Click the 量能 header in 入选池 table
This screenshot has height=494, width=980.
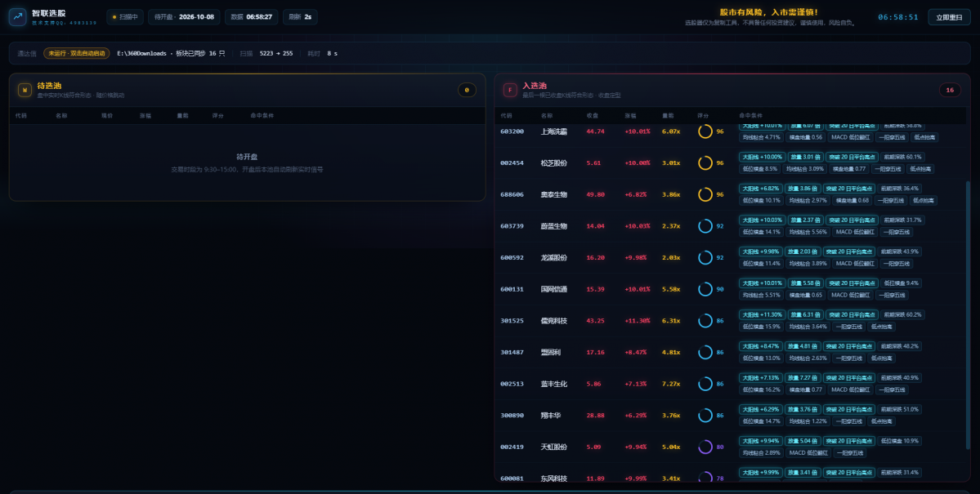(668, 115)
